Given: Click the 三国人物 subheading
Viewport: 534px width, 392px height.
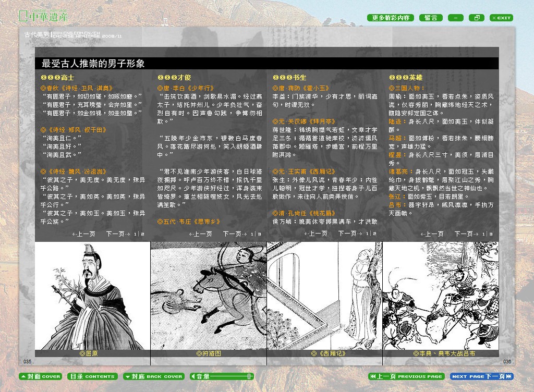Looking at the screenshot, I should [x=407, y=88].
